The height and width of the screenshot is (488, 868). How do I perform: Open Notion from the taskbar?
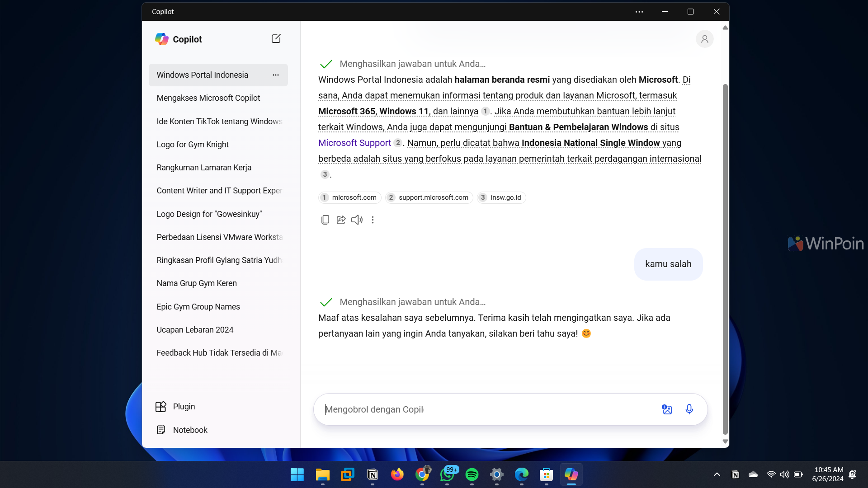[x=373, y=475]
